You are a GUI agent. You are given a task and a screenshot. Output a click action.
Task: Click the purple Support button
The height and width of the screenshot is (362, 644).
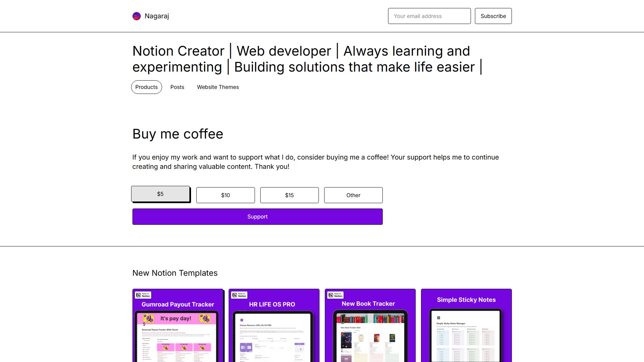(258, 216)
